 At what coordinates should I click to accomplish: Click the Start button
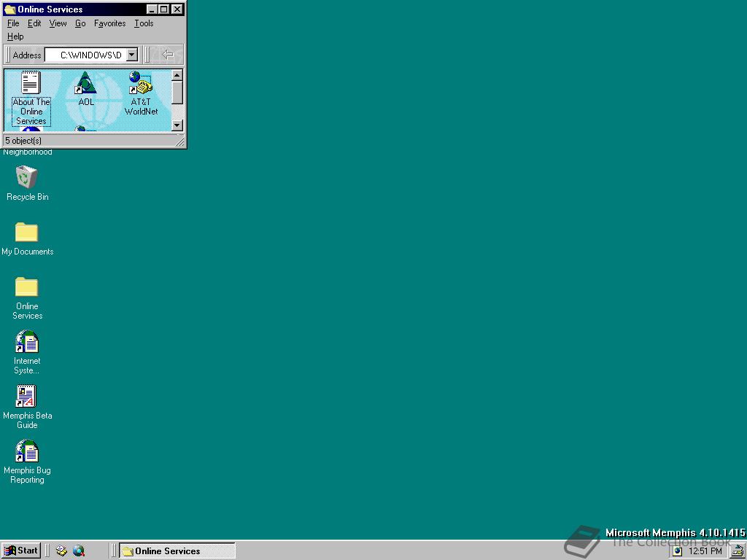[x=21, y=551]
